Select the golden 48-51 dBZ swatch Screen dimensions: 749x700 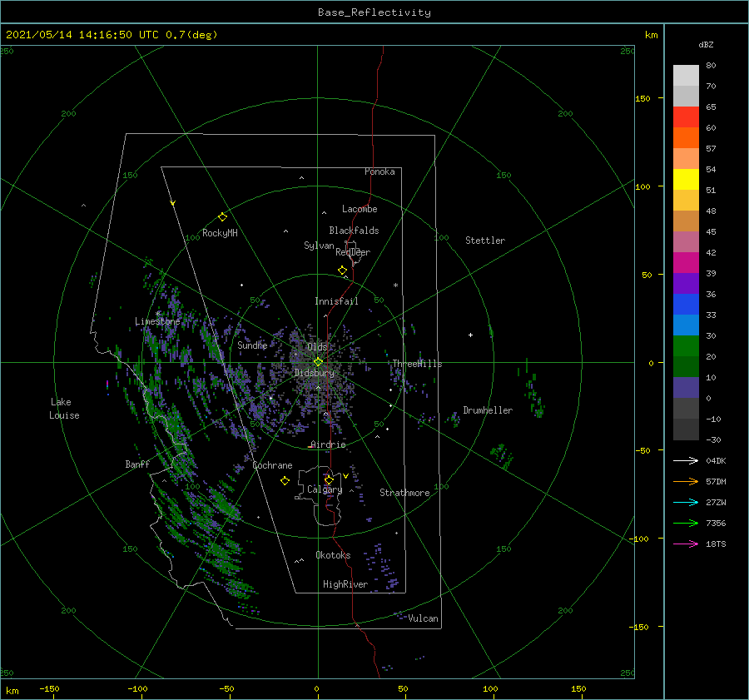686,201
